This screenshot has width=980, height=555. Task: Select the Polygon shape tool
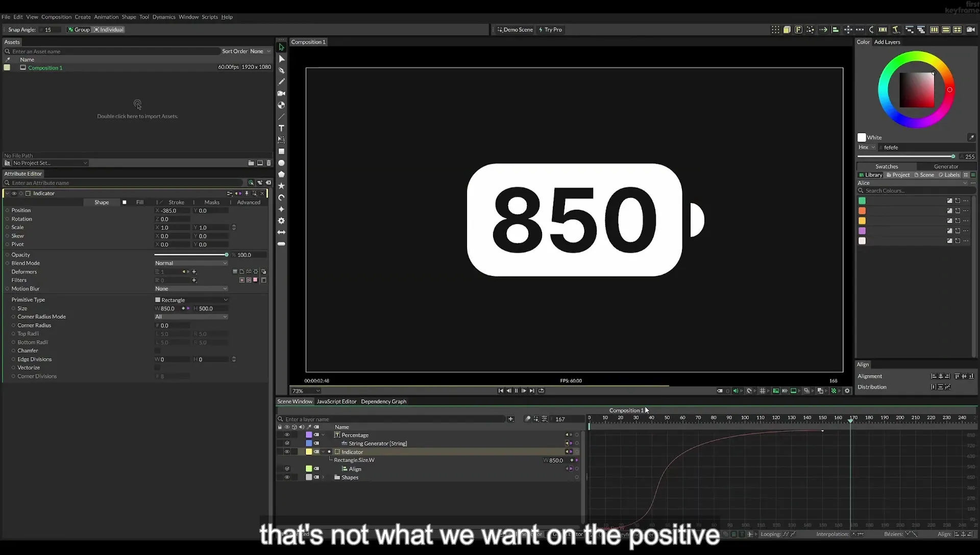pos(281,174)
